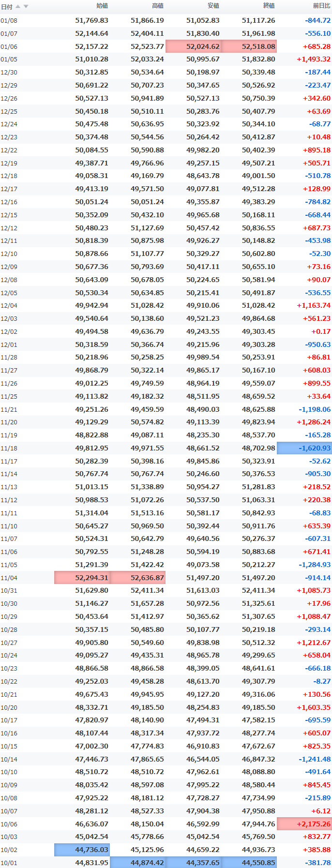
Task: Select closing value 50,512.32
Action: pyautogui.click(x=258, y=643)
